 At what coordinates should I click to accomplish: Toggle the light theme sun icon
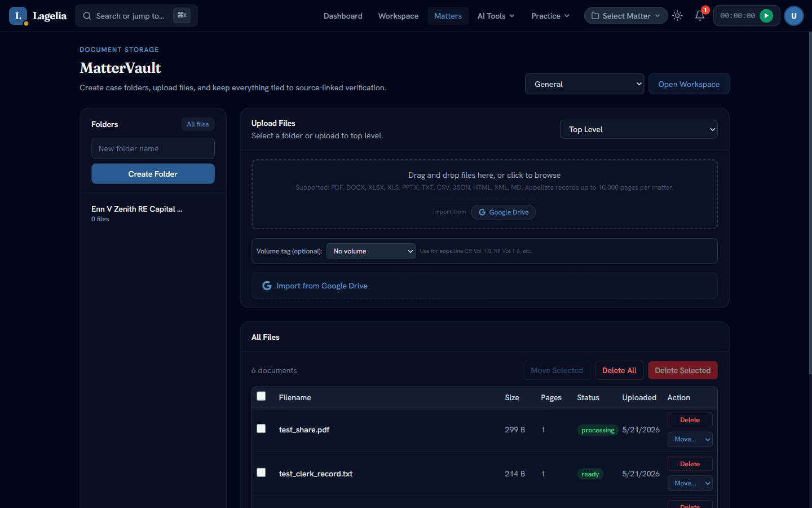pyautogui.click(x=677, y=16)
